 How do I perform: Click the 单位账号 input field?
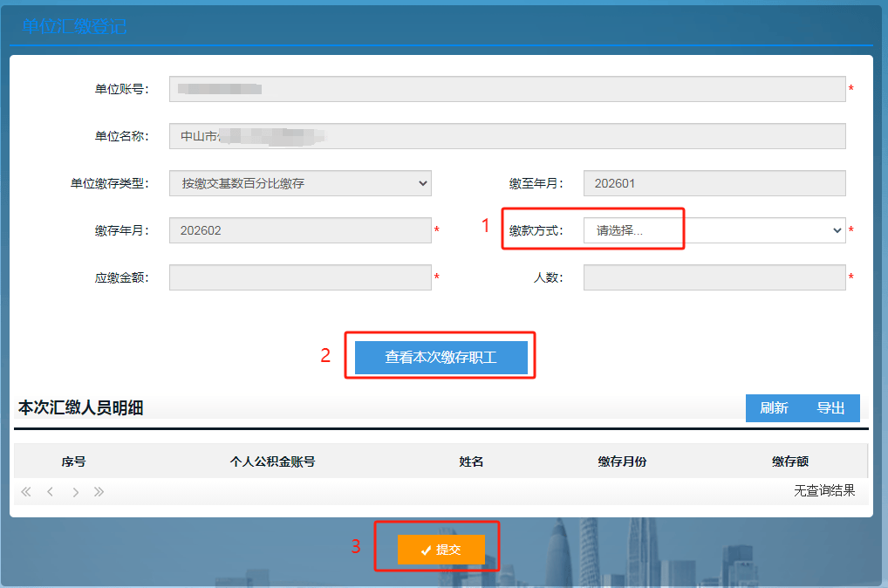(x=506, y=89)
